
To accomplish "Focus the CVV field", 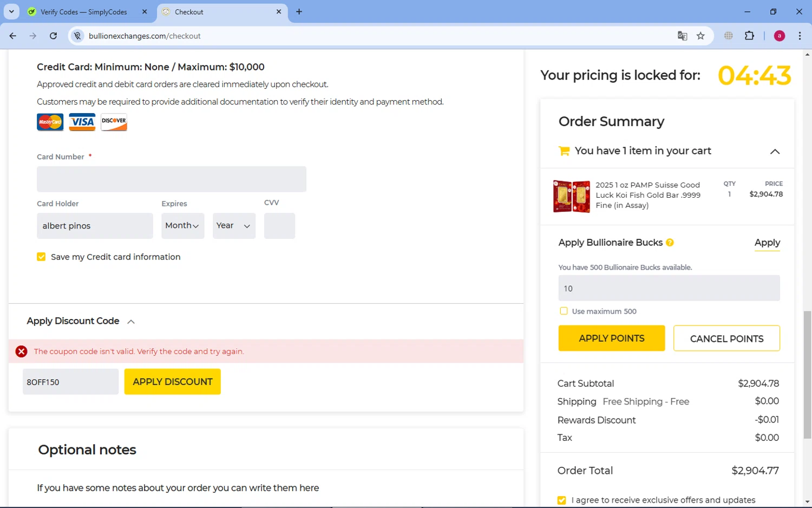I will tap(279, 226).
